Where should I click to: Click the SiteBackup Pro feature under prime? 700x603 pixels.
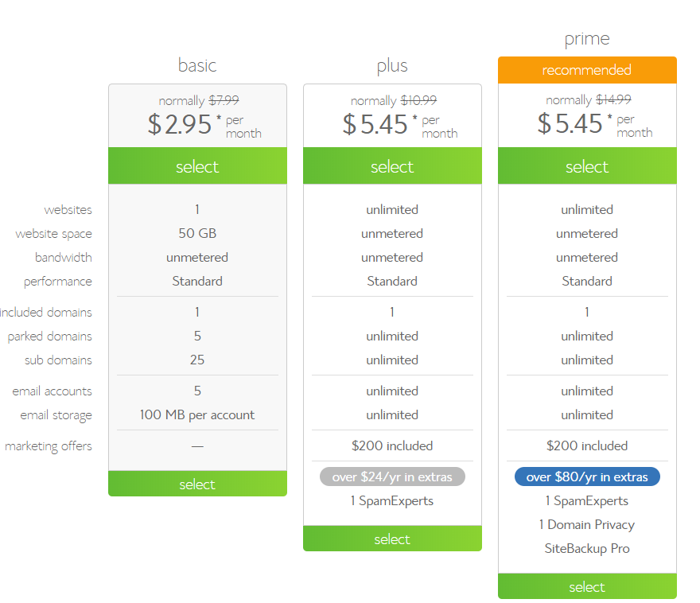[587, 548]
